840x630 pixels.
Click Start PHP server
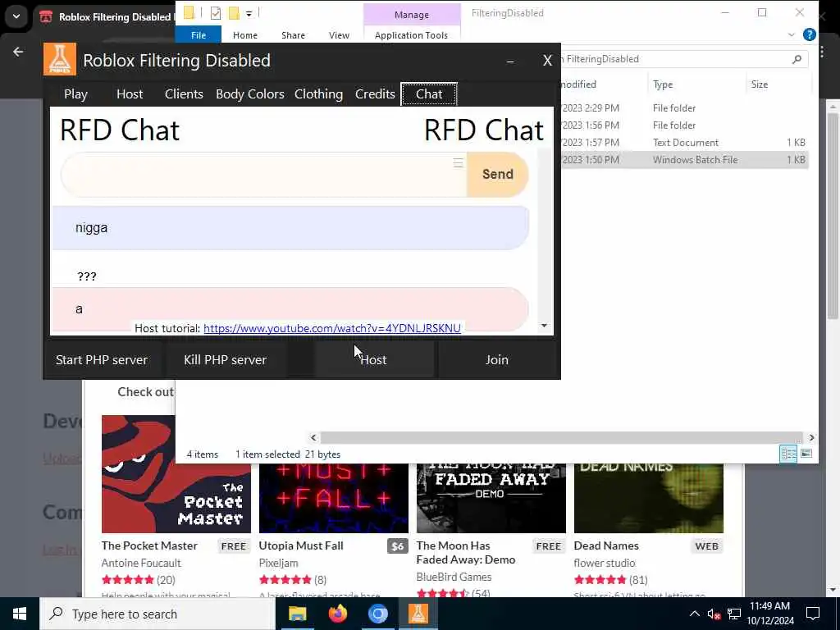tap(102, 360)
